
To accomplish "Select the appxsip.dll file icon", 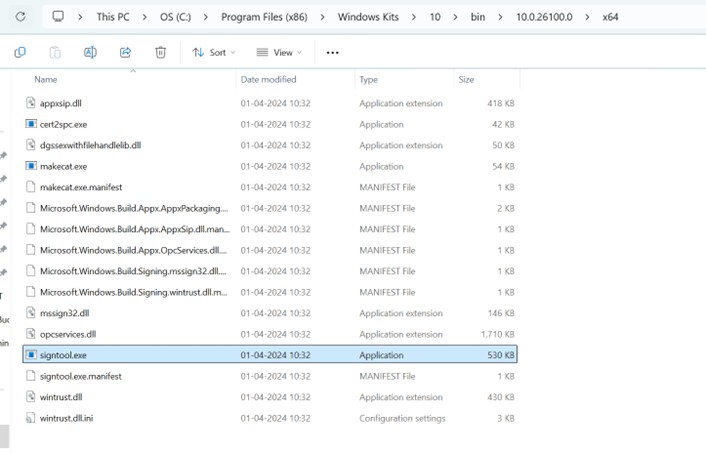I will coord(31,103).
